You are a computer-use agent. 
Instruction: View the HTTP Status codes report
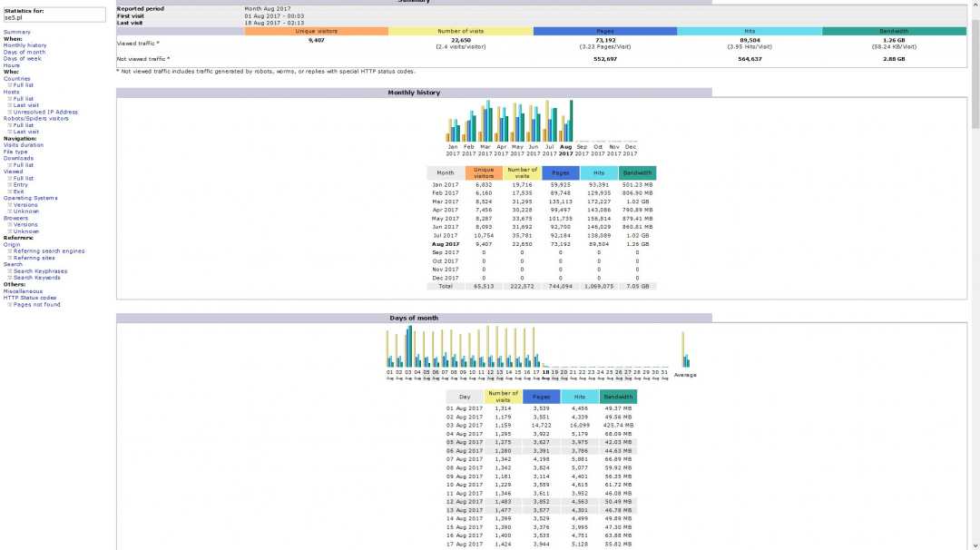point(30,298)
